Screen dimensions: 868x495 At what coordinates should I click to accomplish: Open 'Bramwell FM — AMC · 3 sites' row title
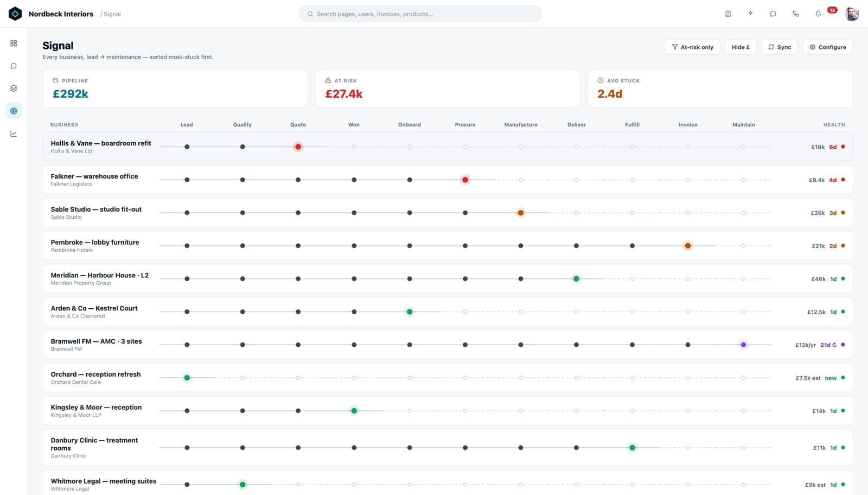pos(96,341)
